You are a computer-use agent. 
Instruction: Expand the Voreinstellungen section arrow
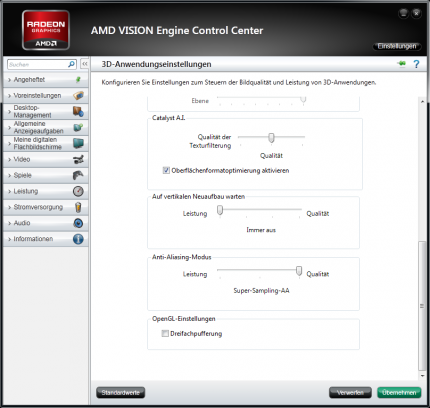coord(9,96)
